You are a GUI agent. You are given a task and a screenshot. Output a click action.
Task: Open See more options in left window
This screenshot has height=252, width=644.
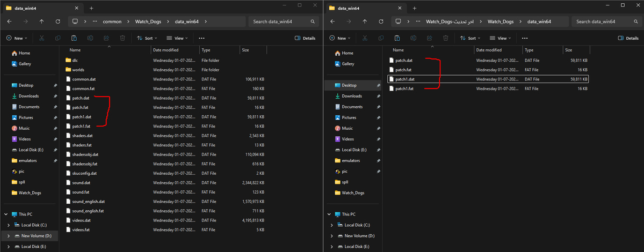pos(201,38)
